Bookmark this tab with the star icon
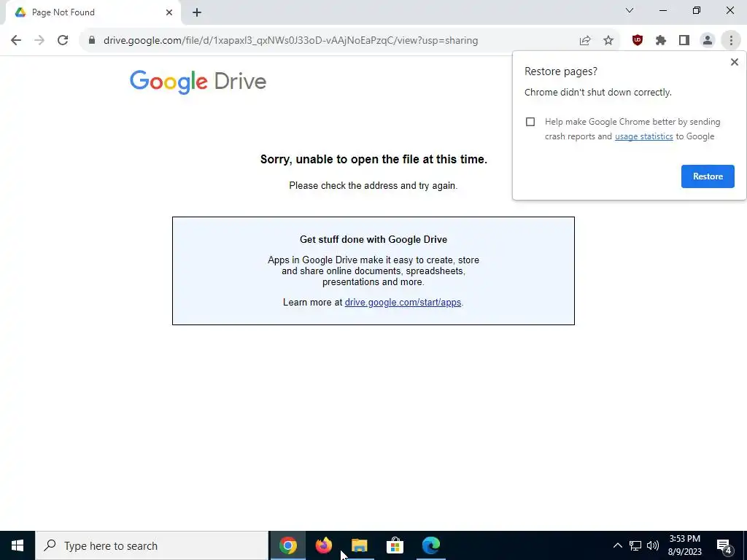This screenshot has width=747, height=560. click(x=608, y=41)
